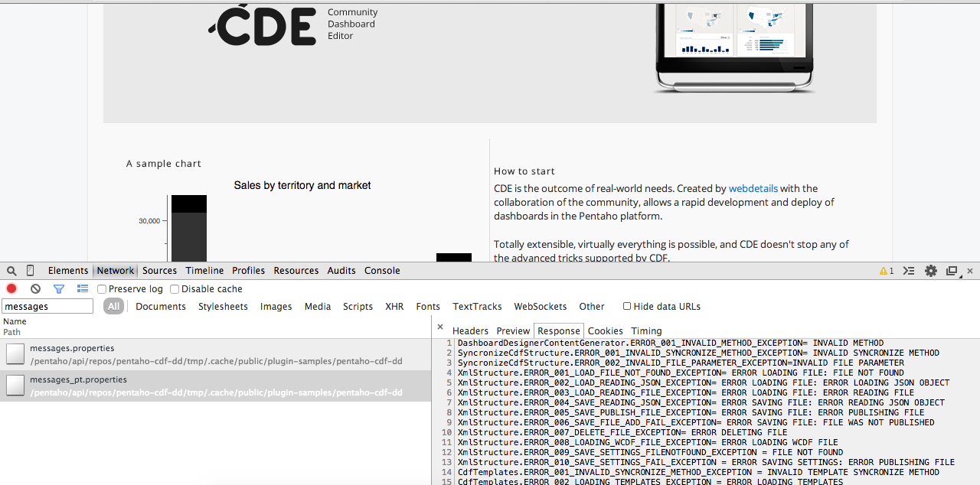Open the warnings count indicator
This screenshot has width=980, height=485.
887,271
